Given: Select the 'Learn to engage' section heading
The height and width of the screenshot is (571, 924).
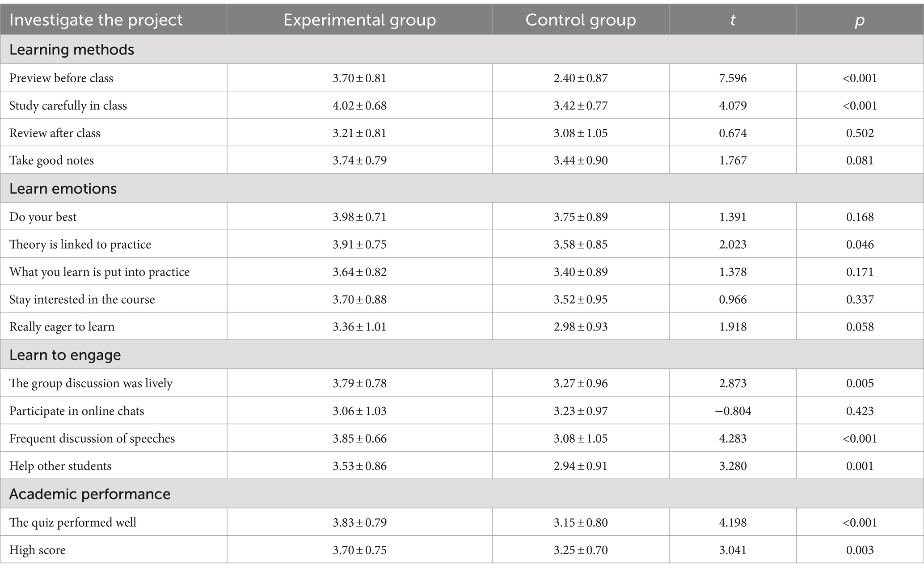Looking at the screenshot, I should 65,355.
